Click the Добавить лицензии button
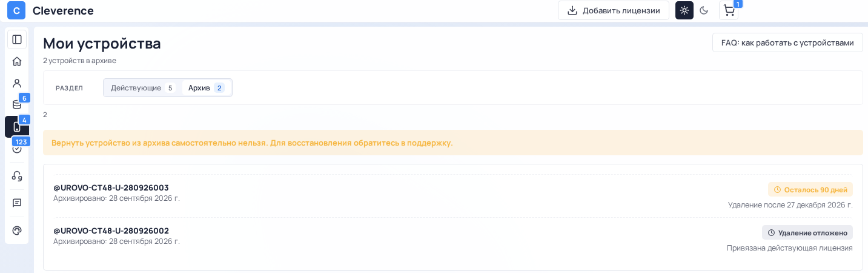The height and width of the screenshot is (273, 868). [x=614, y=10]
